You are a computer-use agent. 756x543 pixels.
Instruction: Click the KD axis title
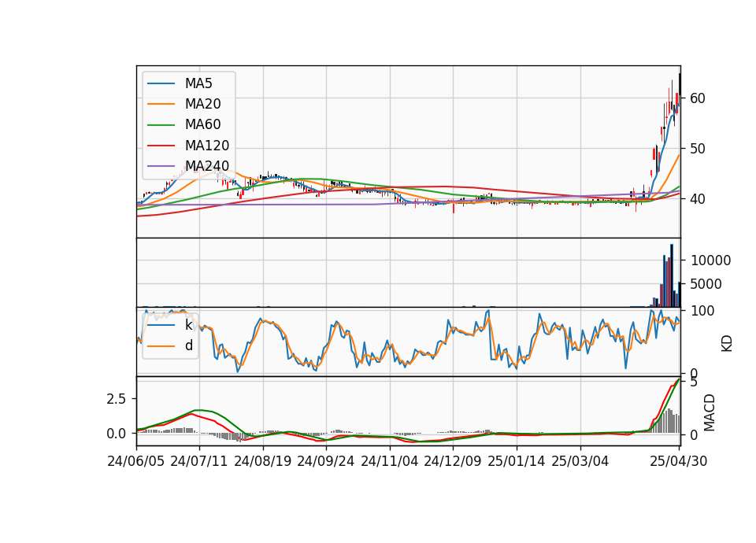[727, 344]
